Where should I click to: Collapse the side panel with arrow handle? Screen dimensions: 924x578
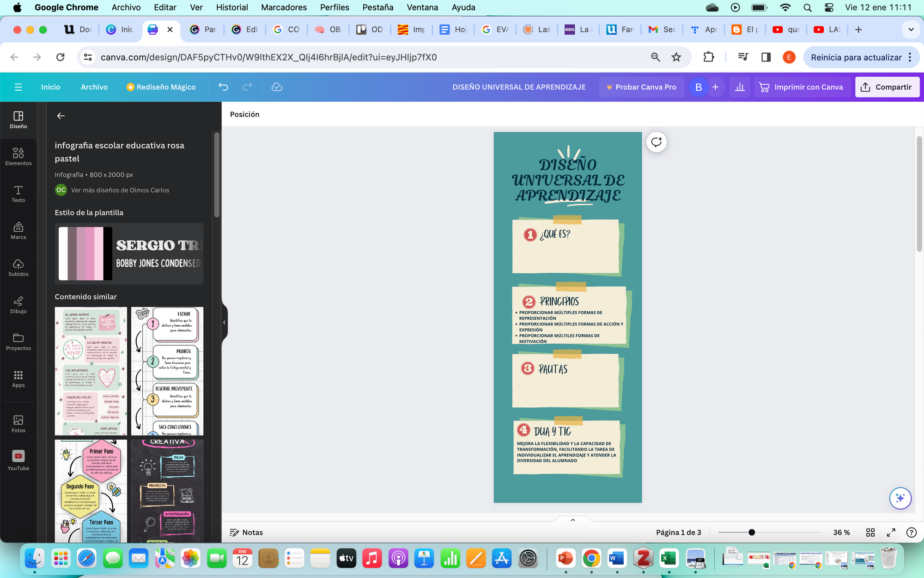[225, 322]
